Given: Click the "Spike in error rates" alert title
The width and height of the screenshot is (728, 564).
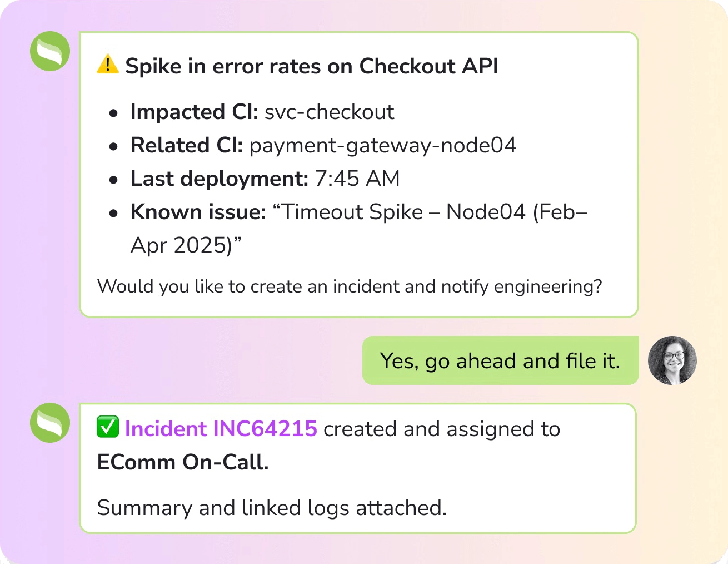Looking at the screenshot, I should coord(311,66).
